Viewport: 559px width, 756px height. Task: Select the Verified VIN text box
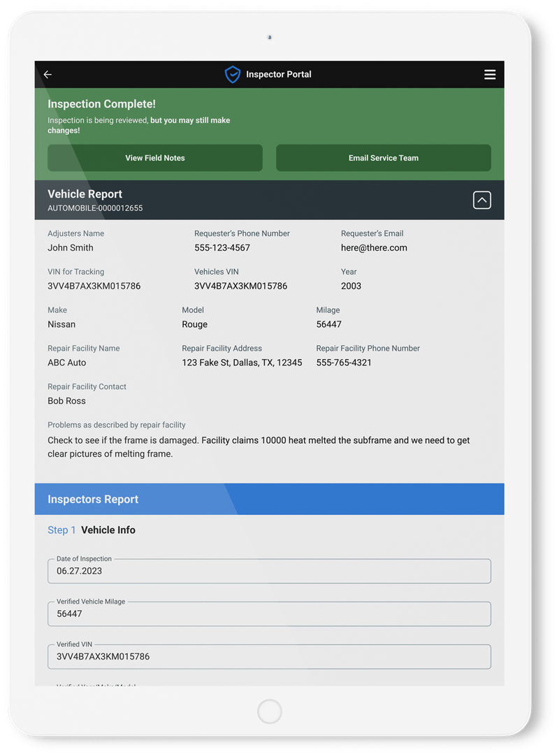tap(269, 657)
